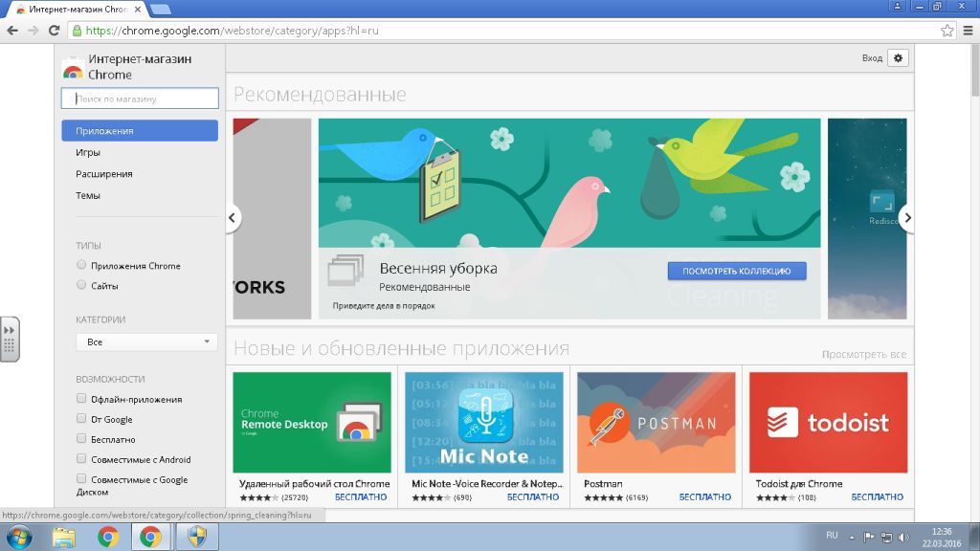The image size is (980, 551).
Task: Open the taskbar file explorer folder icon
Action: (64, 538)
